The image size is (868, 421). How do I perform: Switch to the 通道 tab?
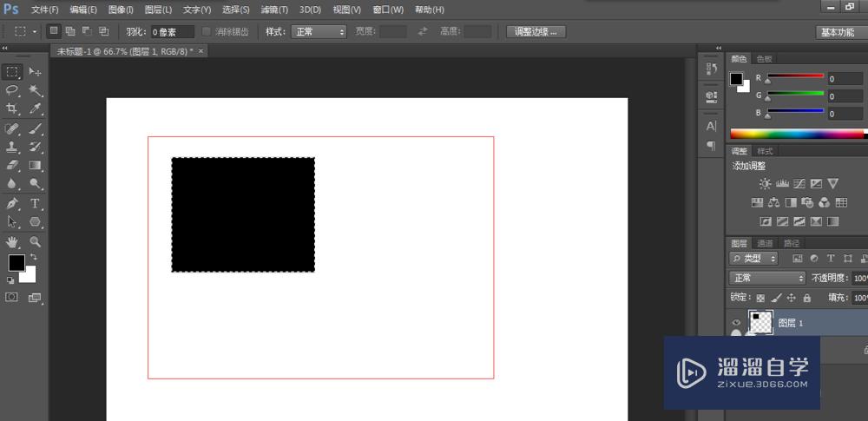[765, 244]
